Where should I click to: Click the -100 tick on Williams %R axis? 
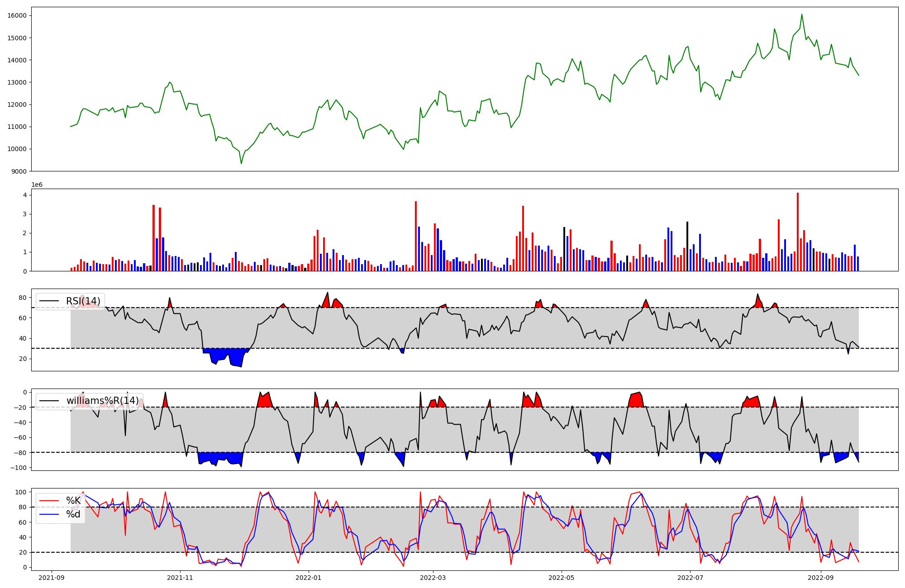click(x=19, y=468)
